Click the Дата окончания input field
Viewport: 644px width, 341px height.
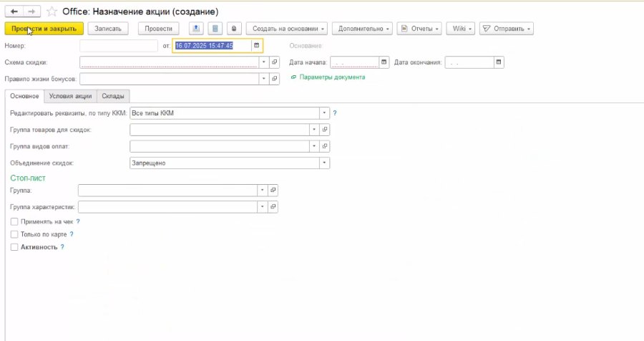click(469, 62)
